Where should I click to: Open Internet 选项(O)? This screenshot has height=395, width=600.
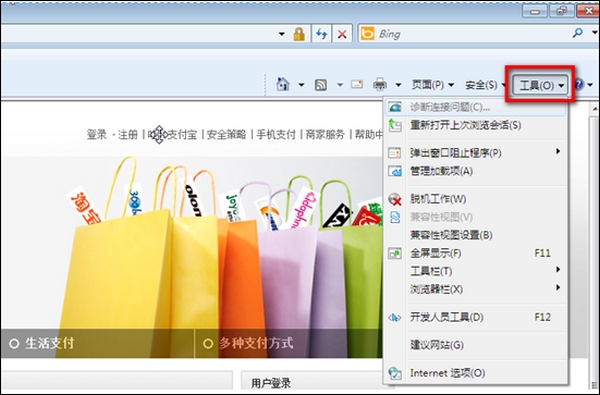point(476,373)
